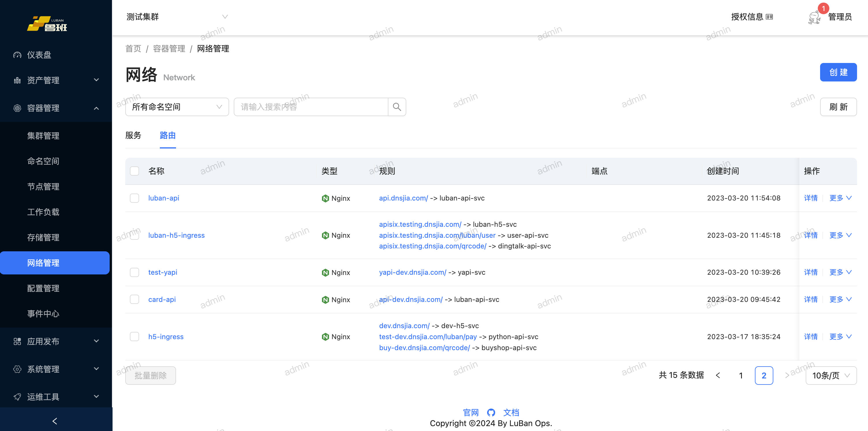The image size is (868, 431).
Task: Collapse sidebar with bottom left arrow
Action: 55,421
